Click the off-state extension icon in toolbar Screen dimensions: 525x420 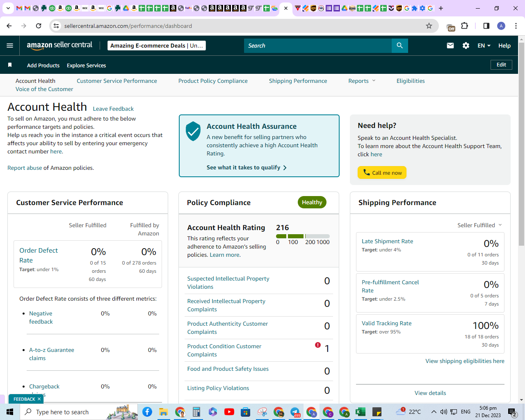451,27
